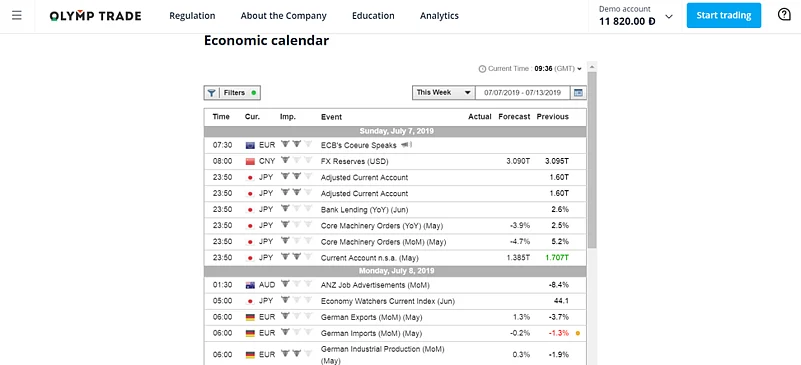Toggle the green Filters status indicator

coord(253,93)
